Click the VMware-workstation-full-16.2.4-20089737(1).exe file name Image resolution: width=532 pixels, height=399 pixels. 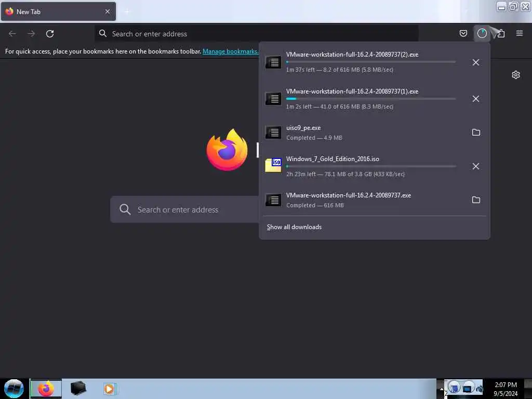(x=352, y=91)
